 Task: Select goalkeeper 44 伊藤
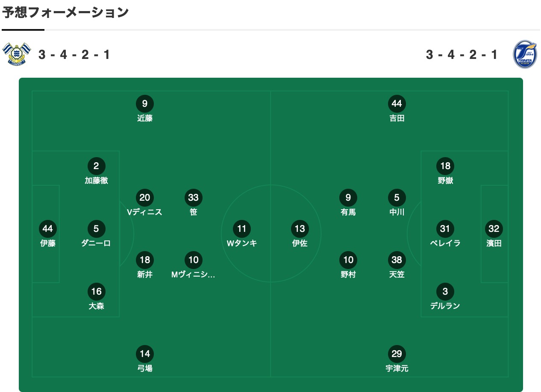(x=48, y=234)
